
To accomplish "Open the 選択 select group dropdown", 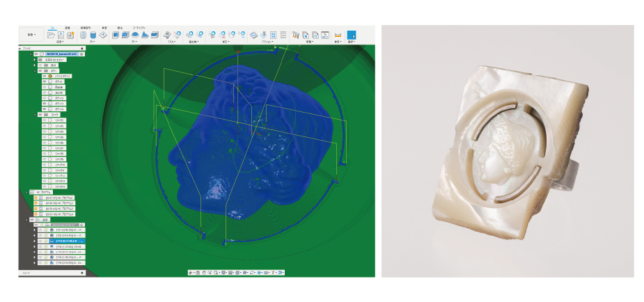I will (x=352, y=42).
